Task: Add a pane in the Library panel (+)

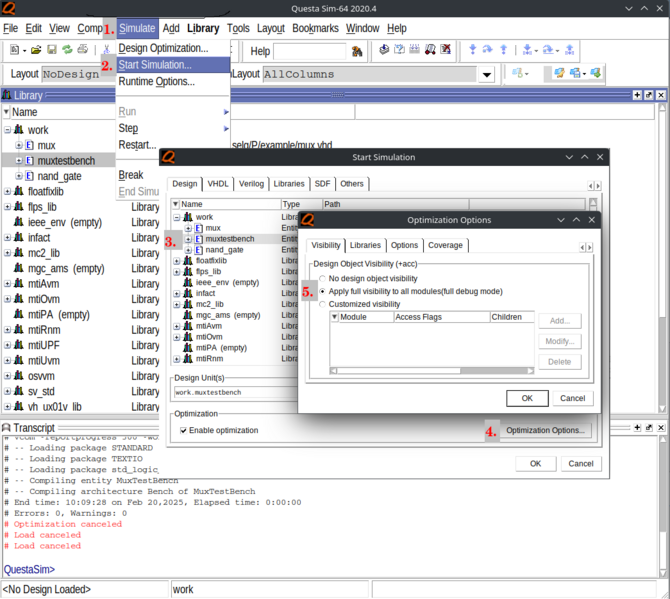Action: [637, 95]
